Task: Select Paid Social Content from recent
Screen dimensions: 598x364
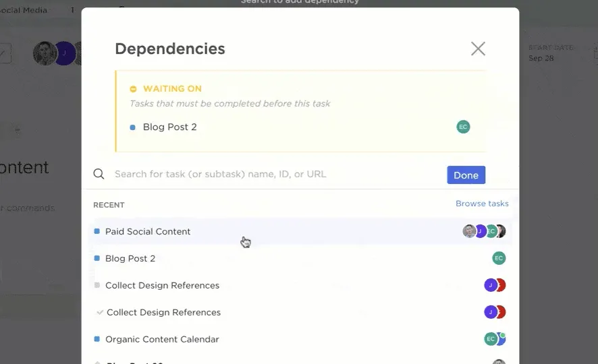Action: (300, 231)
